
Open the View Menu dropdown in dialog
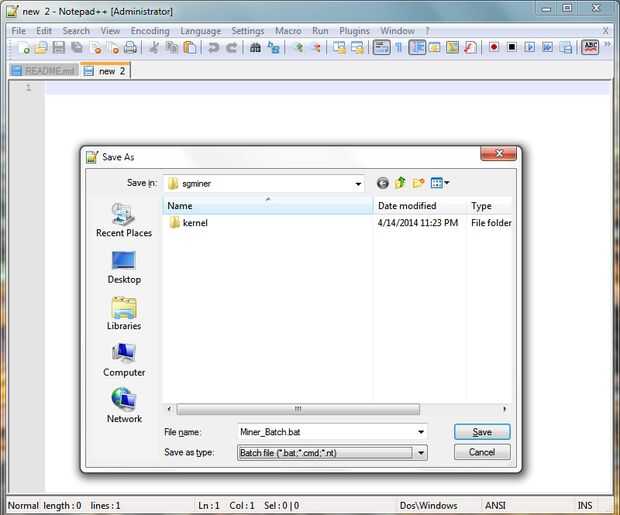(x=440, y=183)
